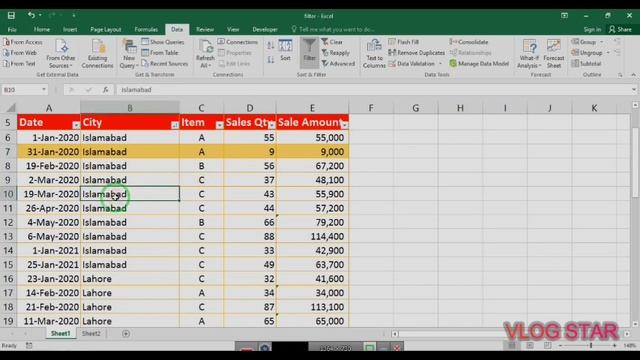
Task: Click Show Queries
Action: [x=163, y=42]
